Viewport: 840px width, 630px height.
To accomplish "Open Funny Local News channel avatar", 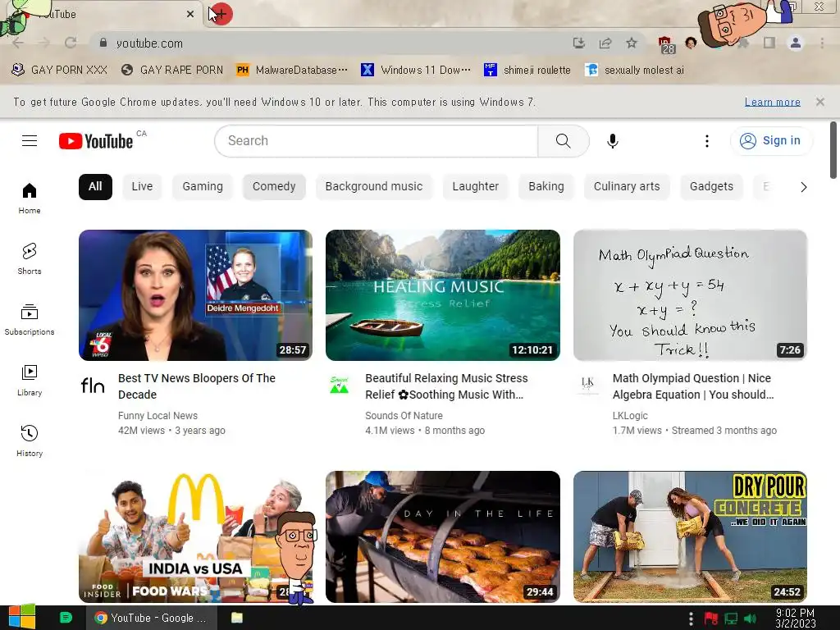I will point(93,386).
